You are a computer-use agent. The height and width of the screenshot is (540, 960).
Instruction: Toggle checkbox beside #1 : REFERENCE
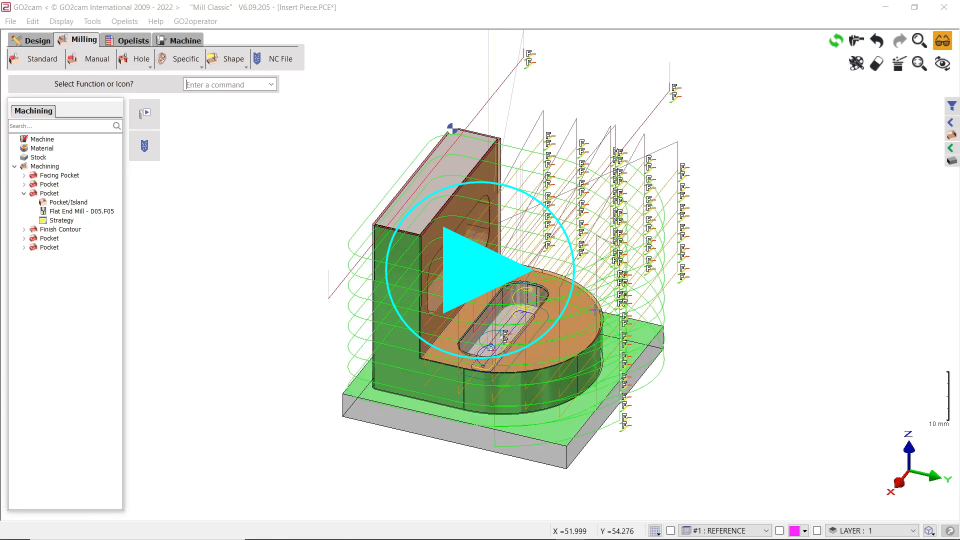click(670, 530)
